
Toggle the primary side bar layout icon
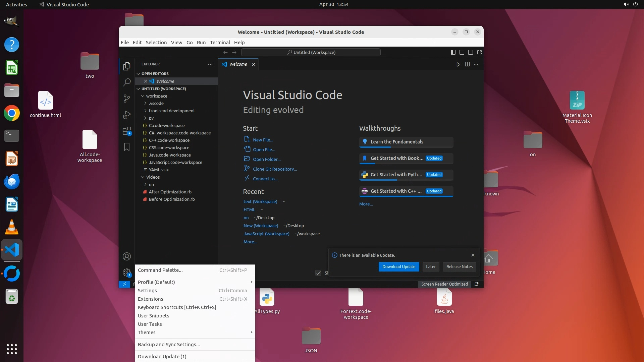(x=453, y=52)
